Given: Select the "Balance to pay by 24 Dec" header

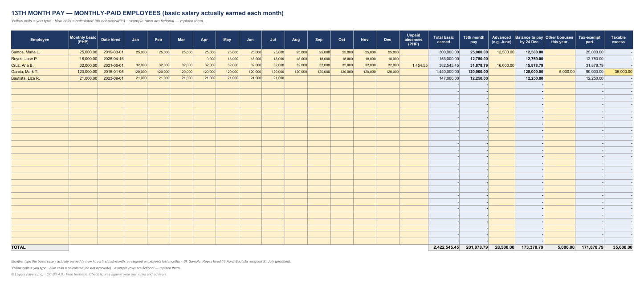Looking at the screenshot, I should coord(530,40).
